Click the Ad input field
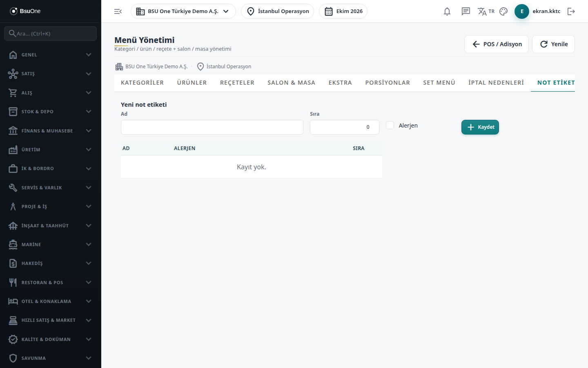This screenshot has height=368, width=588. point(212,127)
